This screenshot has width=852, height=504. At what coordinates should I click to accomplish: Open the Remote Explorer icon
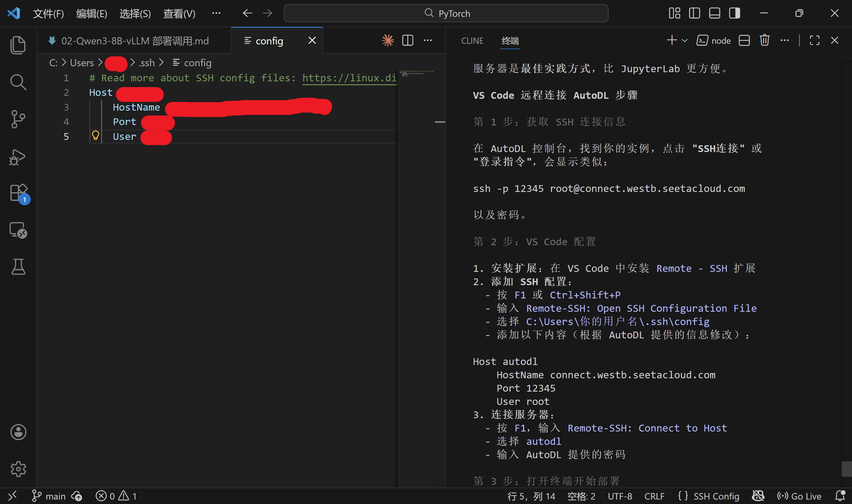[18, 230]
